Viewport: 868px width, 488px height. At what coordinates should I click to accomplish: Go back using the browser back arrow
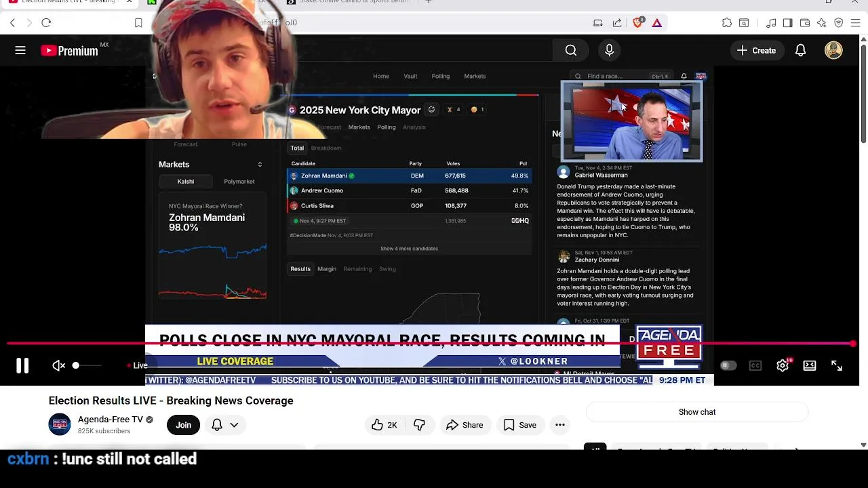[12, 23]
